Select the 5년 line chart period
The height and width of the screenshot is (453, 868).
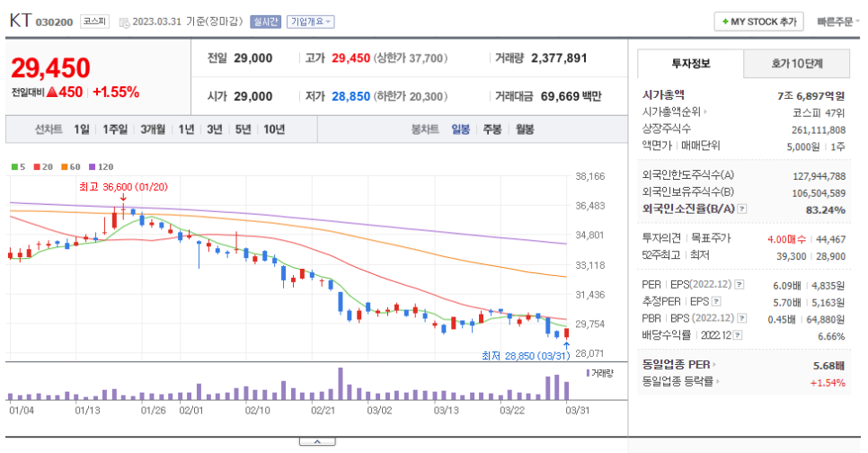[x=243, y=129]
